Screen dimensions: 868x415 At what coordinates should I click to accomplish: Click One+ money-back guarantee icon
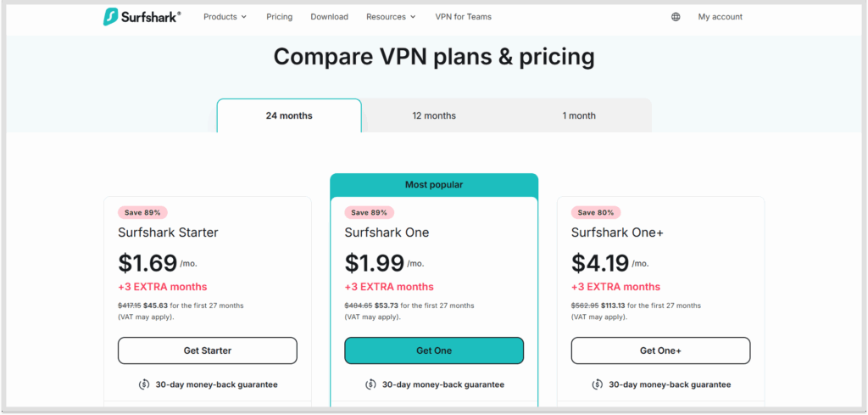pos(598,384)
